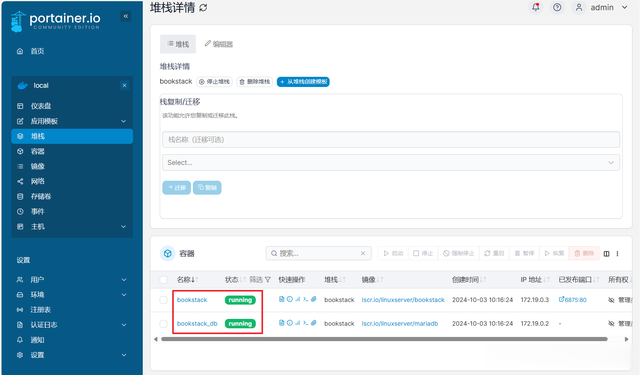The height and width of the screenshot is (375, 640).
Task: Open the three-dot menu of the containers table
Action: click(x=618, y=254)
